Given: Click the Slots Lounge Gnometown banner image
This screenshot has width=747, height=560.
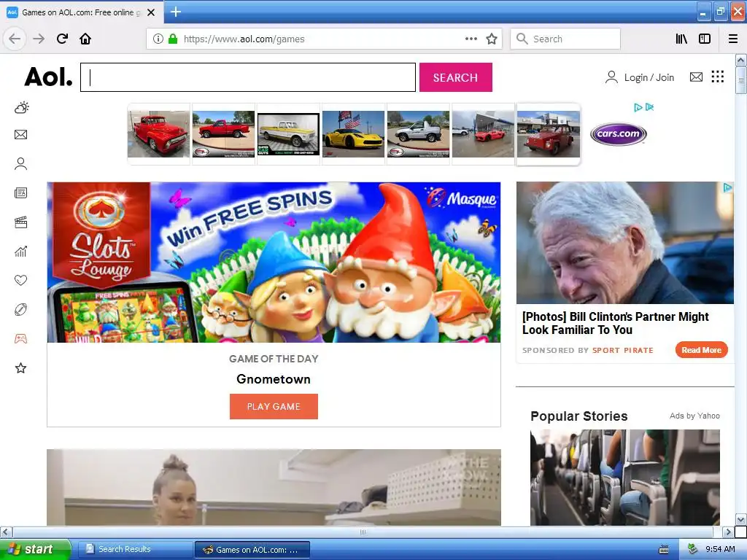Looking at the screenshot, I should click(274, 262).
